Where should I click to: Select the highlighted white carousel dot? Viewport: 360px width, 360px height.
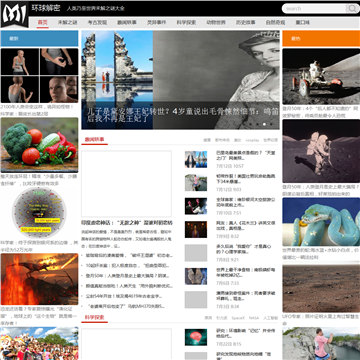point(264,124)
